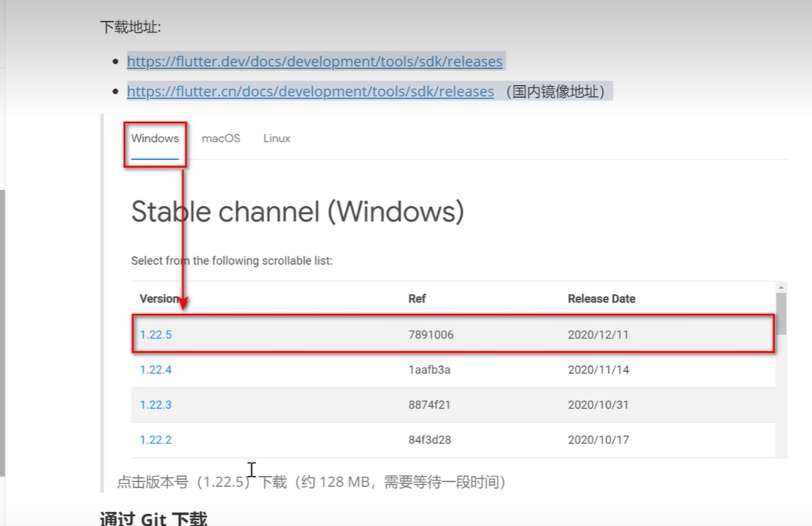Image resolution: width=812 pixels, height=526 pixels.
Task: Click the release date 2020/12/11
Action: tap(598, 335)
